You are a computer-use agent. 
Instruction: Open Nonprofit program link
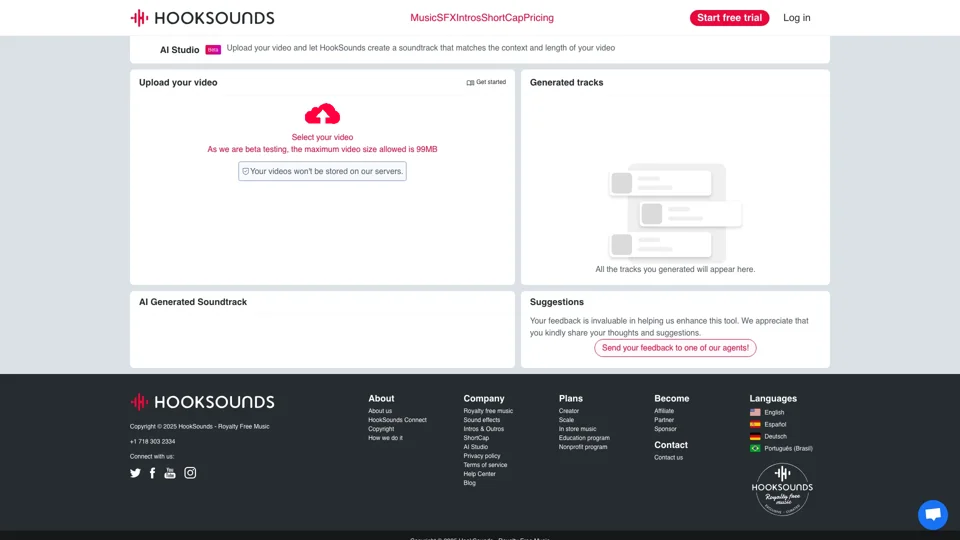pos(583,447)
